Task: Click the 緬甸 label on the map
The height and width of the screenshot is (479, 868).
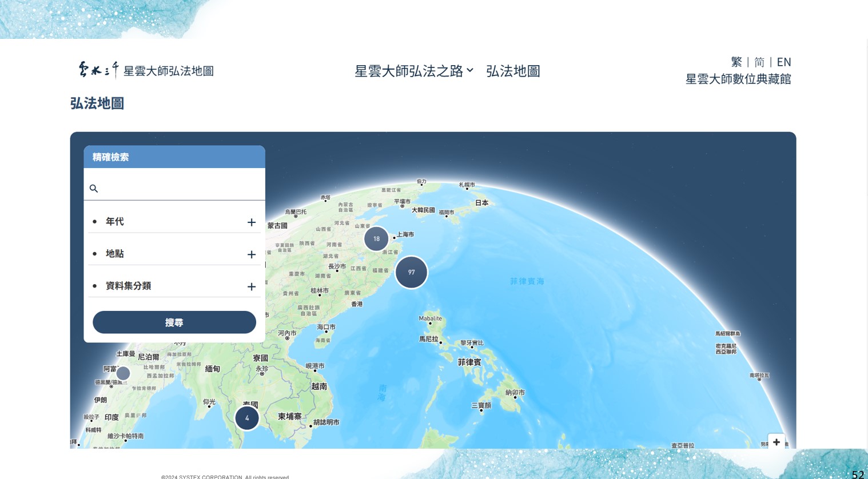Action: 213,369
